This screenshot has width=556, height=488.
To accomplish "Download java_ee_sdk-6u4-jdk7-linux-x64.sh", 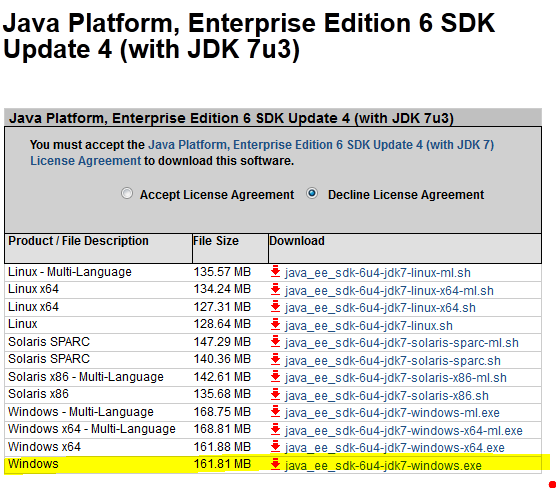I will pos(380,308).
